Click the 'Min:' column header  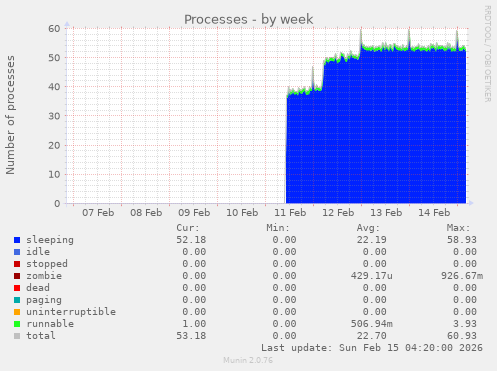tap(278, 228)
